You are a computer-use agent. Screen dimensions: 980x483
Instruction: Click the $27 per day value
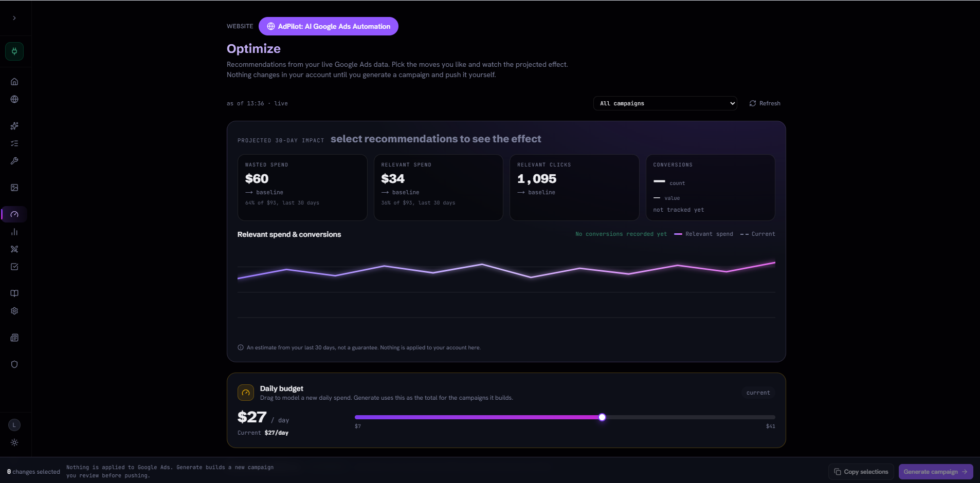263,417
